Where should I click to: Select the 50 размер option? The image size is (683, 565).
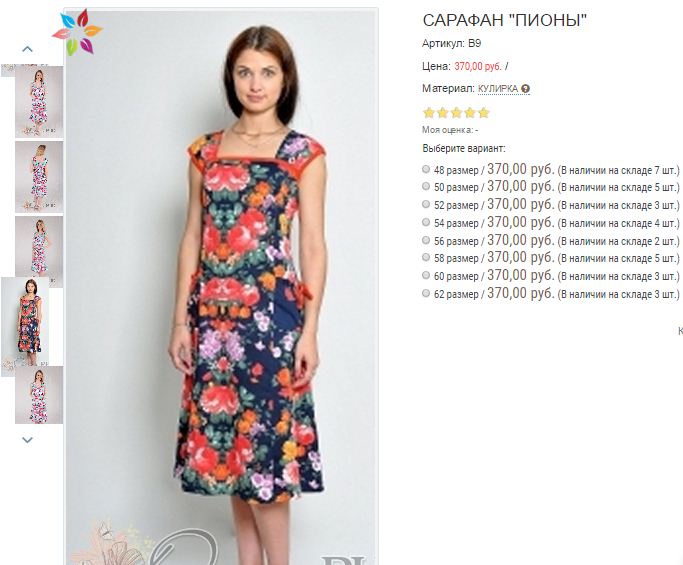[426, 186]
